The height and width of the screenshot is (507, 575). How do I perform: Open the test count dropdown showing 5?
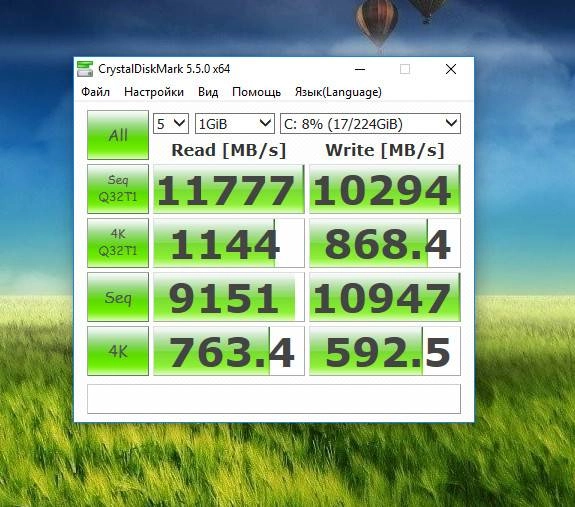tap(171, 124)
